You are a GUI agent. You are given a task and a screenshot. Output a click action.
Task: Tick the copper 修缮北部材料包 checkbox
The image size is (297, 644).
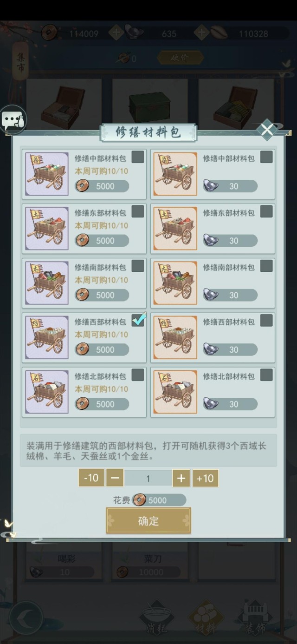coord(138,375)
